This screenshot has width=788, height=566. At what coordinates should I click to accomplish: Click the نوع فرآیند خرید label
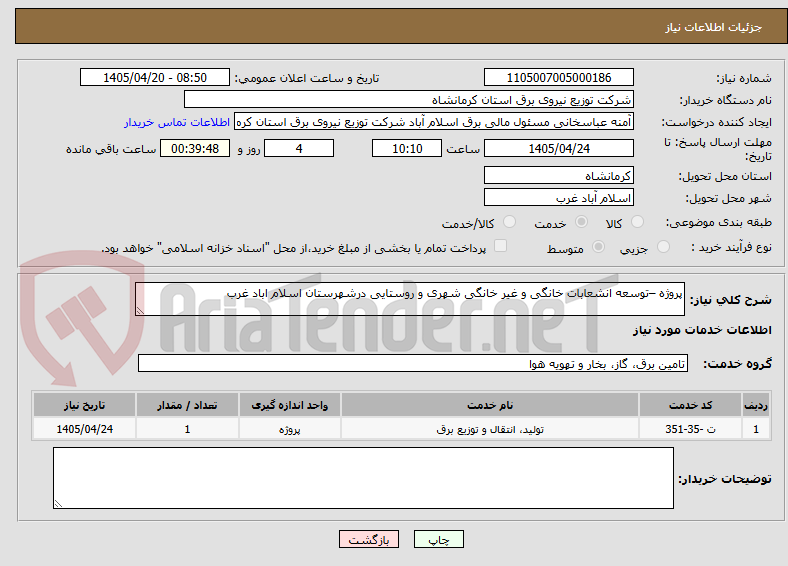coord(731,247)
